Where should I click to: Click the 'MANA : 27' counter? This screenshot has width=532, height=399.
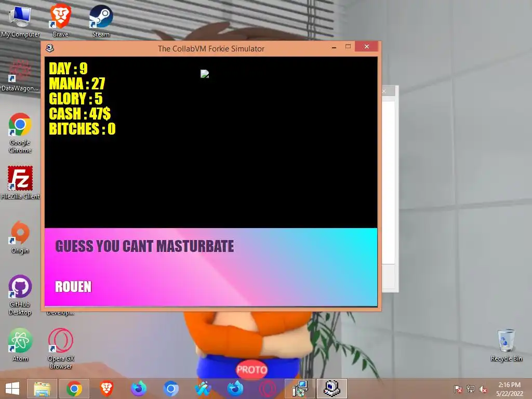pyautogui.click(x=77, y=84)
